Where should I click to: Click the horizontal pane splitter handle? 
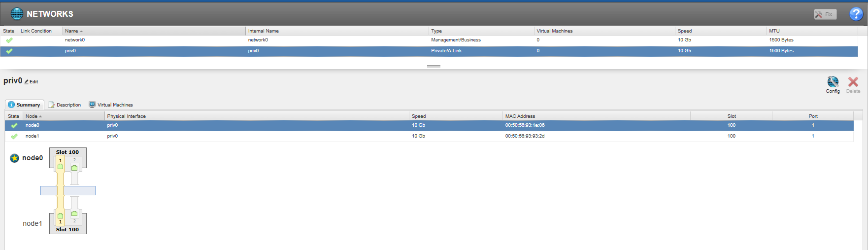(x=434, y=66)
